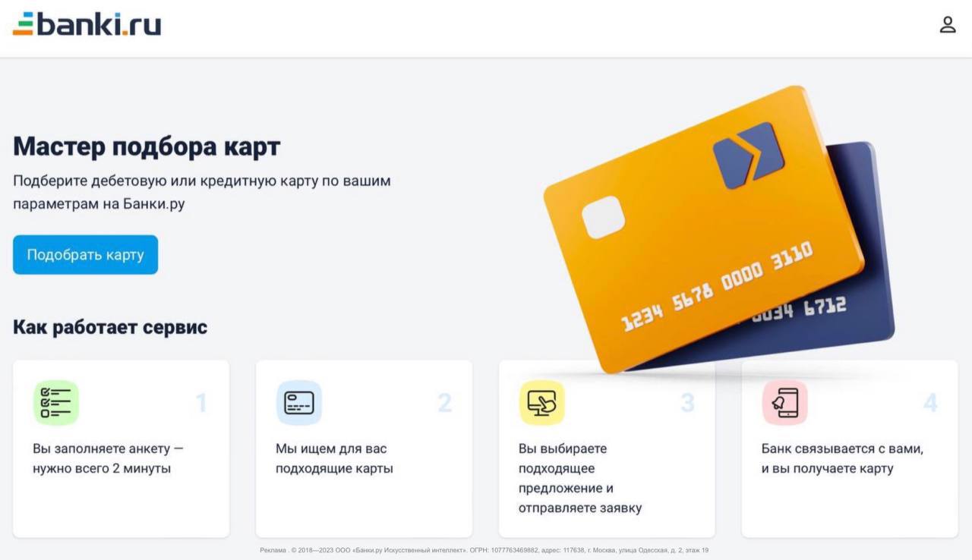Click the footer legal text with ОГРН
This screenshot has width=972, height=560.
[484, 550]
